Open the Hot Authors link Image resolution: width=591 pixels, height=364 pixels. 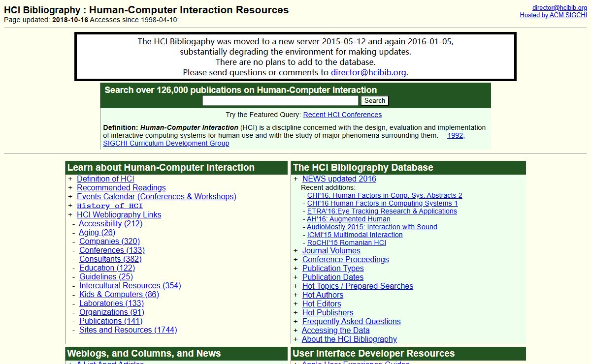(x=323, y=295)
